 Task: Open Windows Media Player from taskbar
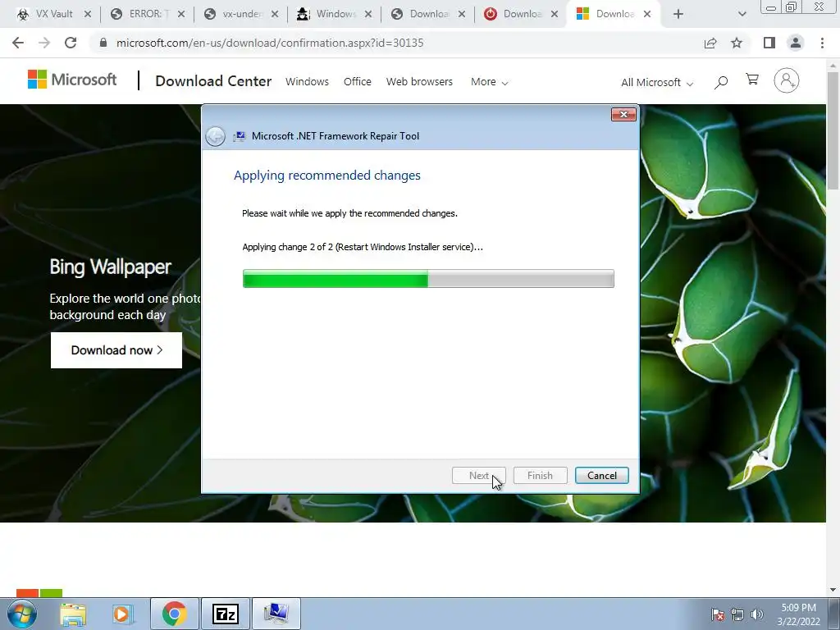click(121, 614)
